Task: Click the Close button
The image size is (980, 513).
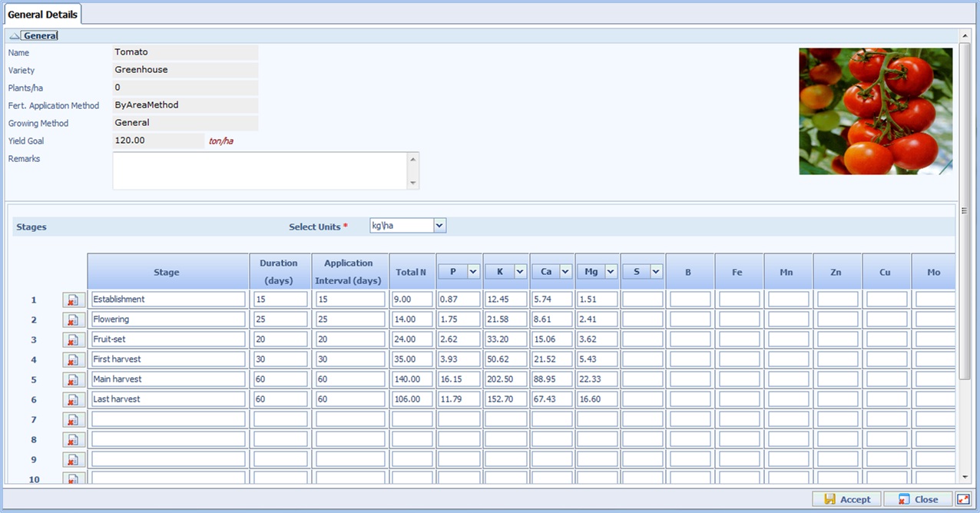Action: 919,499
